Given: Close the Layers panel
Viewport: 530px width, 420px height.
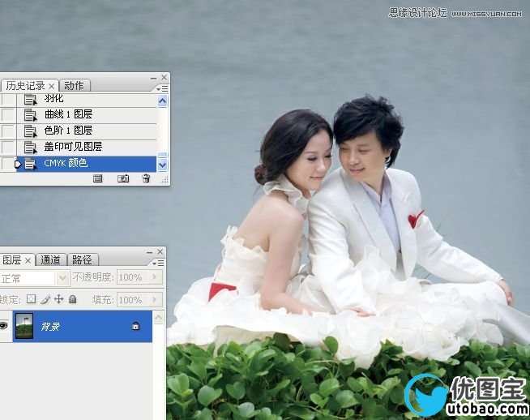Looking at the screenshot, I should click(160, 251).
